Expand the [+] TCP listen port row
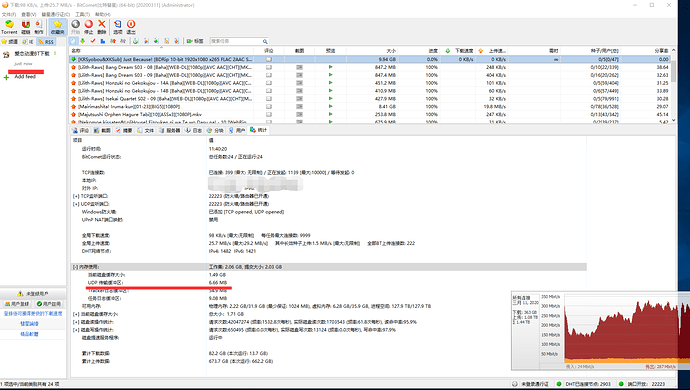 point(76,196)
